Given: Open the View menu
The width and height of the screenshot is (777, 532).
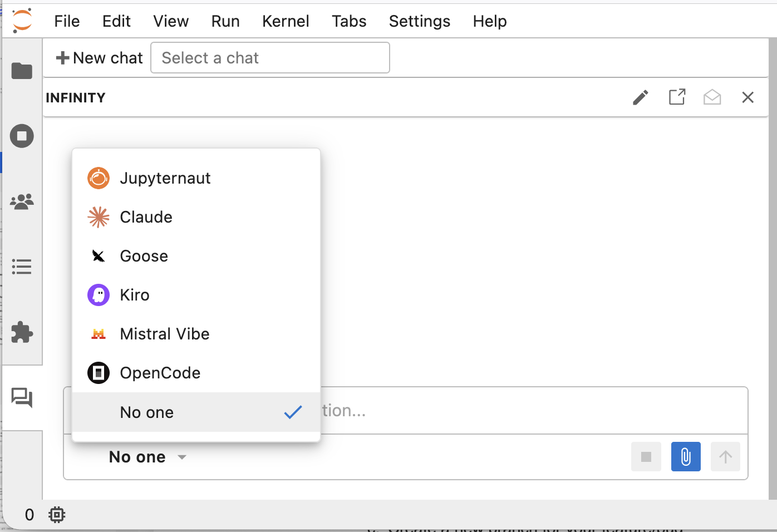Looking at the screenshot, I should (x=171, y=21).
